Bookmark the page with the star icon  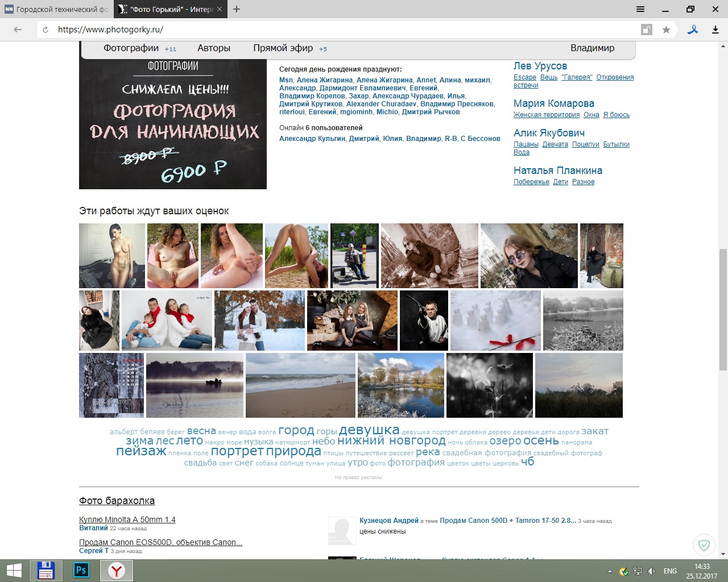666,30
